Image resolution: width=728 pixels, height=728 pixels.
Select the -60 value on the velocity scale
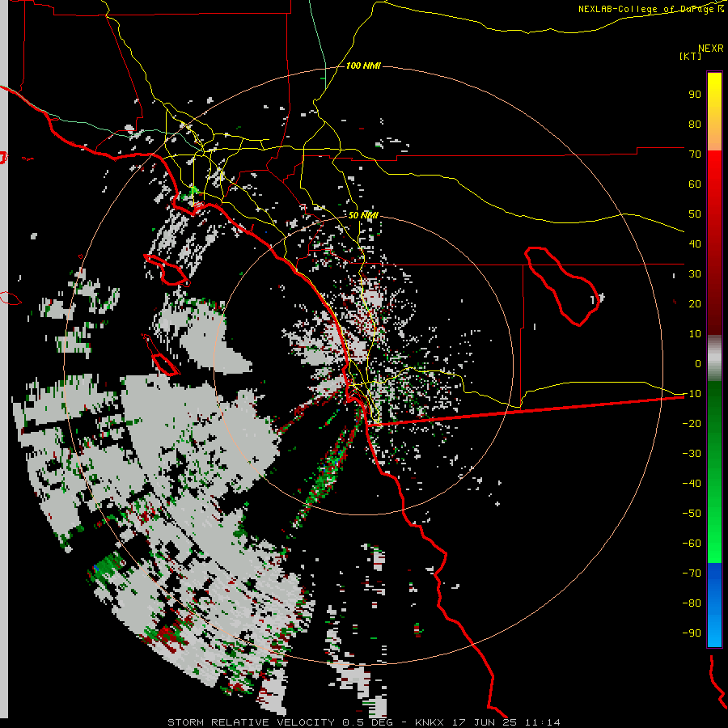692,544
